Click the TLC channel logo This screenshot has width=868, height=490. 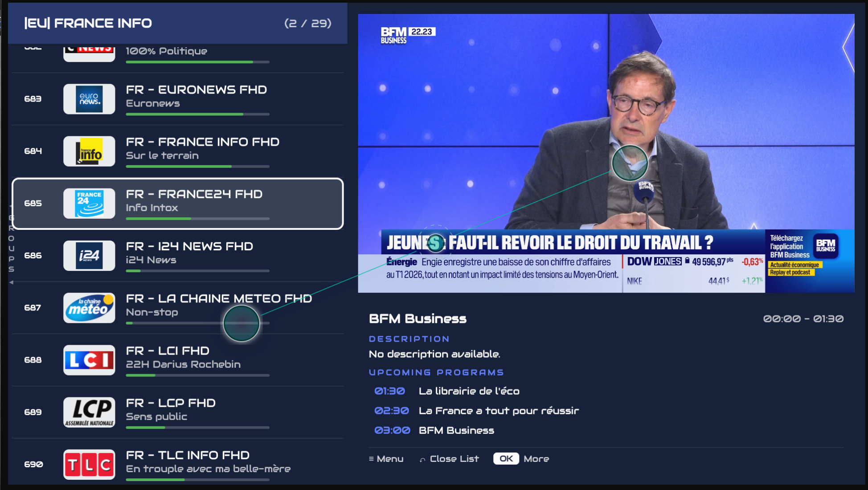click(89, 465)
